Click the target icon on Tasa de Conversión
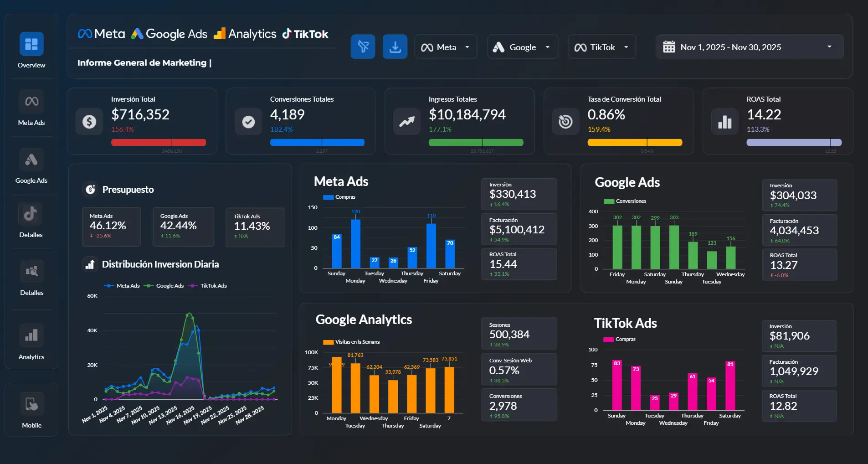 [x=565, y=121]
